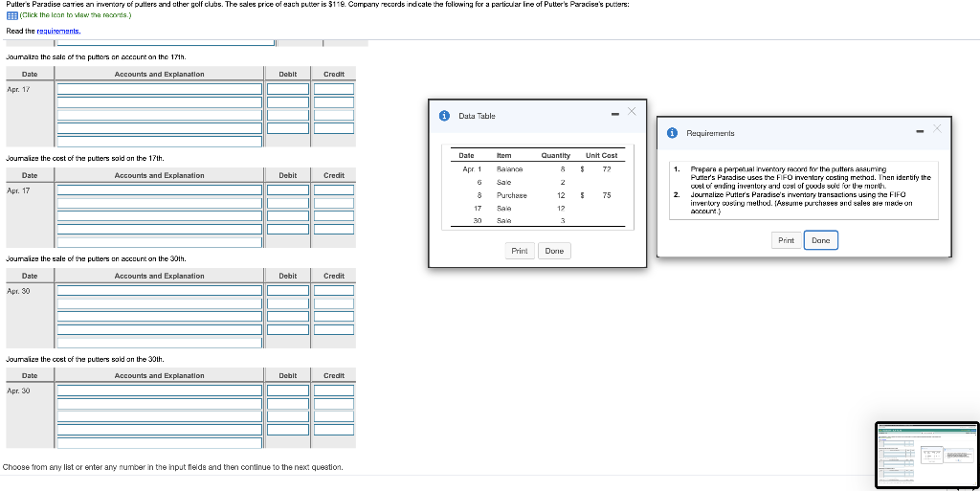Screen dimensions: 980x491
Task: Click Print in the Data Table popup
Action: click(x=520, y=251)
